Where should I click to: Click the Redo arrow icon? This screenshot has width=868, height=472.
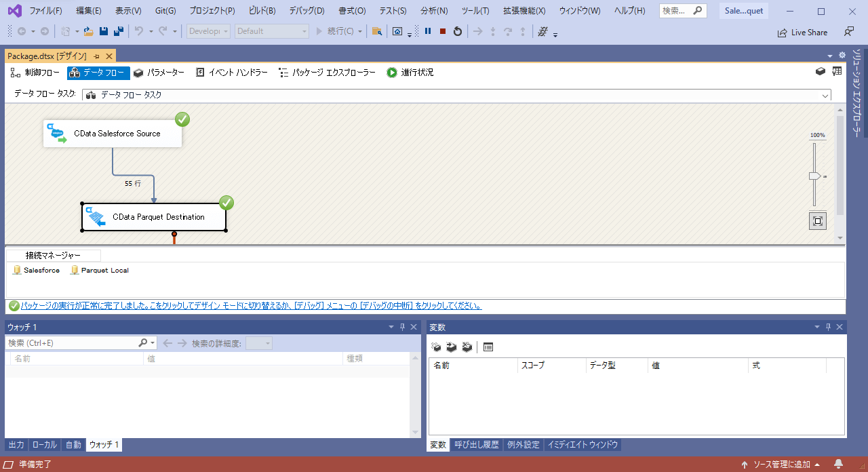click(x=163, y=31)
